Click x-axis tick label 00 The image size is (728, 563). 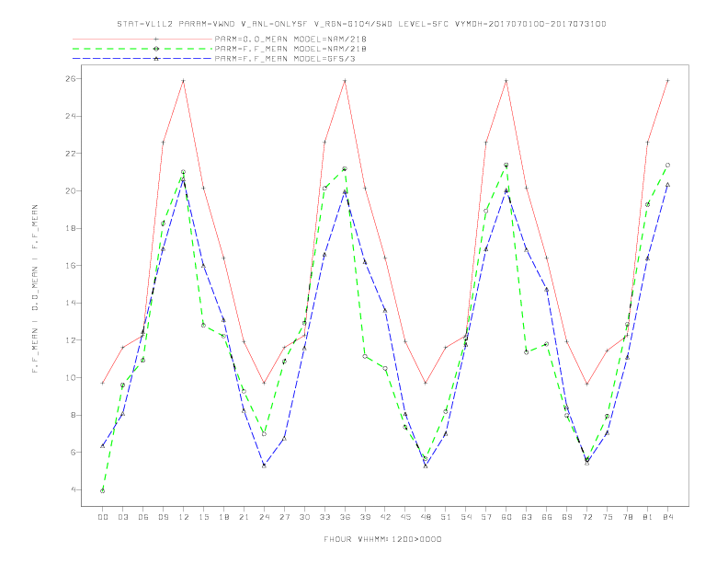(x=103, y=517)
